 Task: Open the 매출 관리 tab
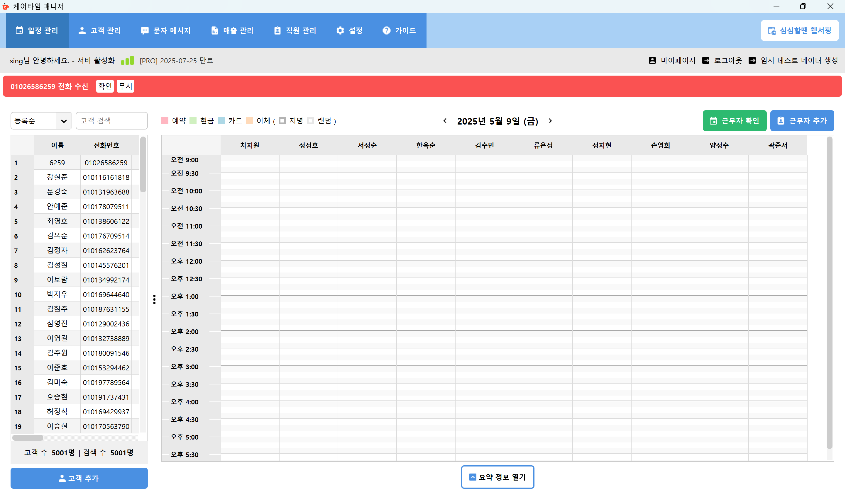tap(233, 30)
